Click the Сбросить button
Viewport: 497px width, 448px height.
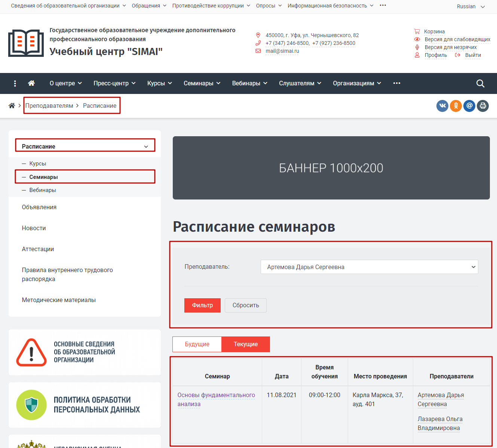click(x=246, y=305)
